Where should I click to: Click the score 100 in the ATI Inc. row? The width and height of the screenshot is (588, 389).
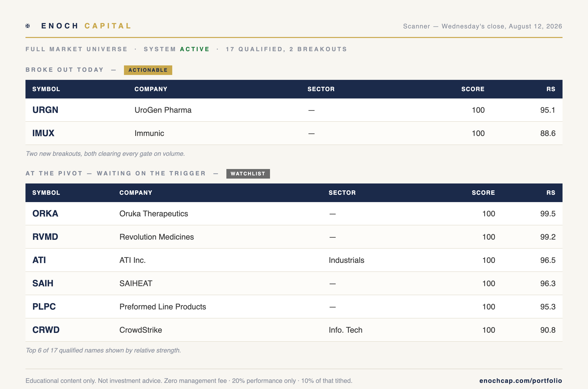(489, 260)
